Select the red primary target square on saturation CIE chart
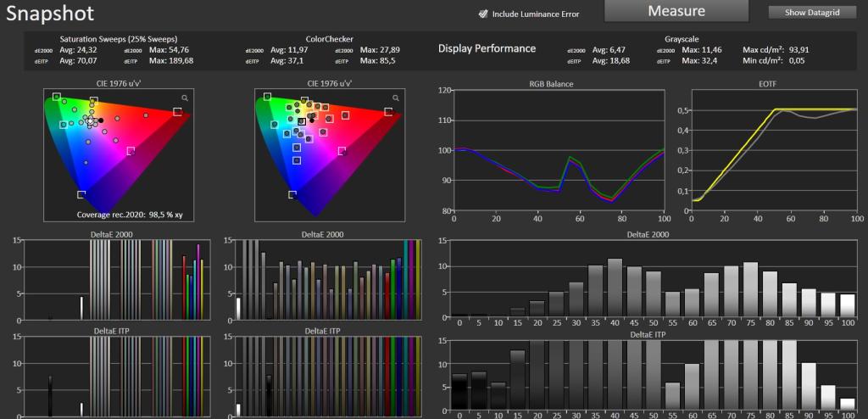 (177, 112)
